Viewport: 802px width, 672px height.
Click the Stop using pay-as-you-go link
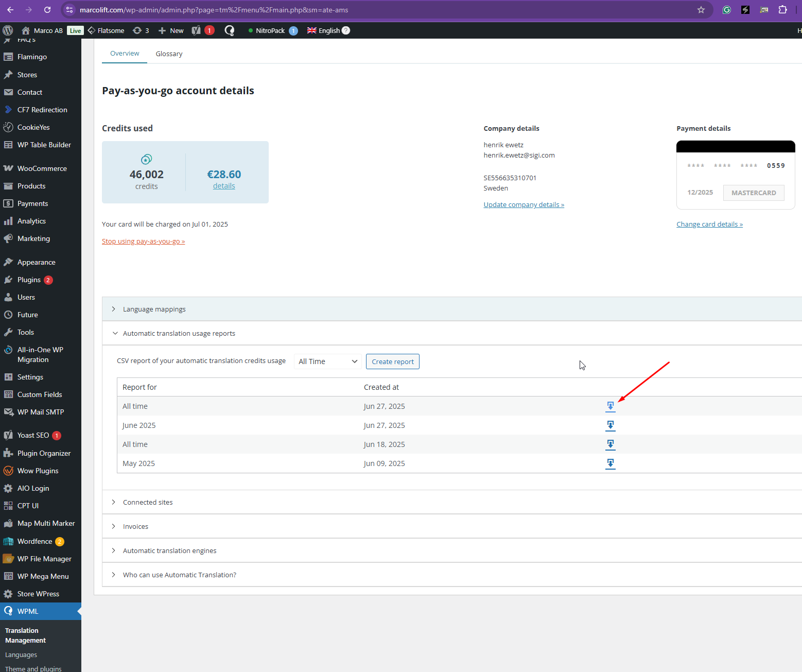(x=143, y=241)
